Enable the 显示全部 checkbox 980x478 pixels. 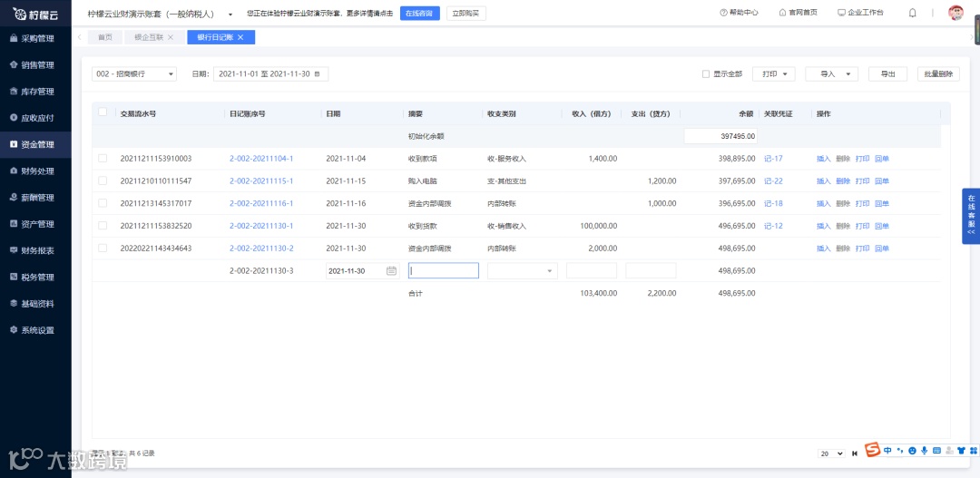(706, 73)
